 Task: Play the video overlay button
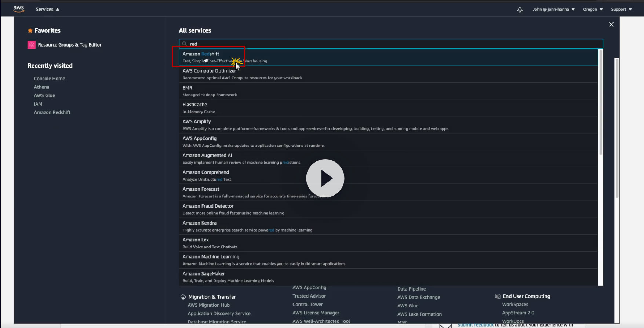[325, 178]
